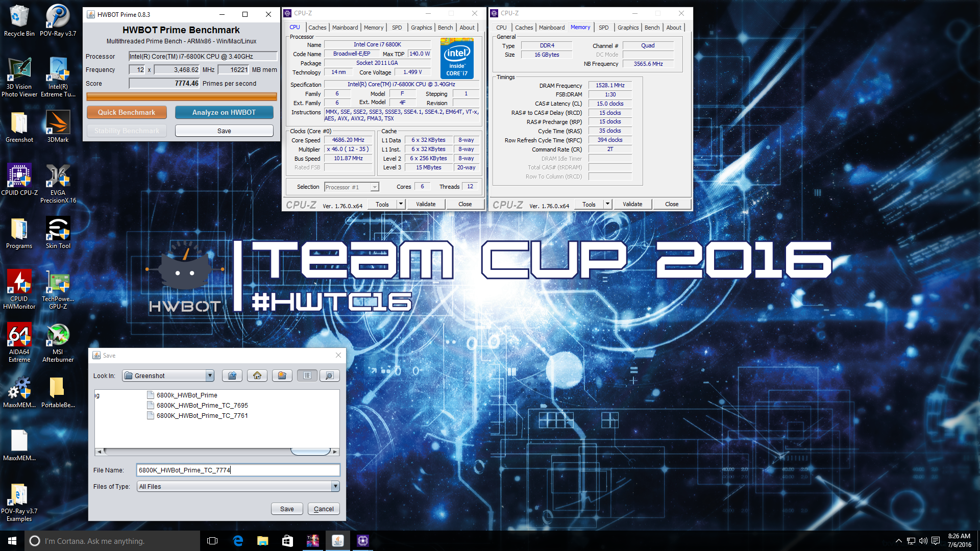
Task: Switch to Mainboard tab in left CPU-Z window
Action: (345, 28)
